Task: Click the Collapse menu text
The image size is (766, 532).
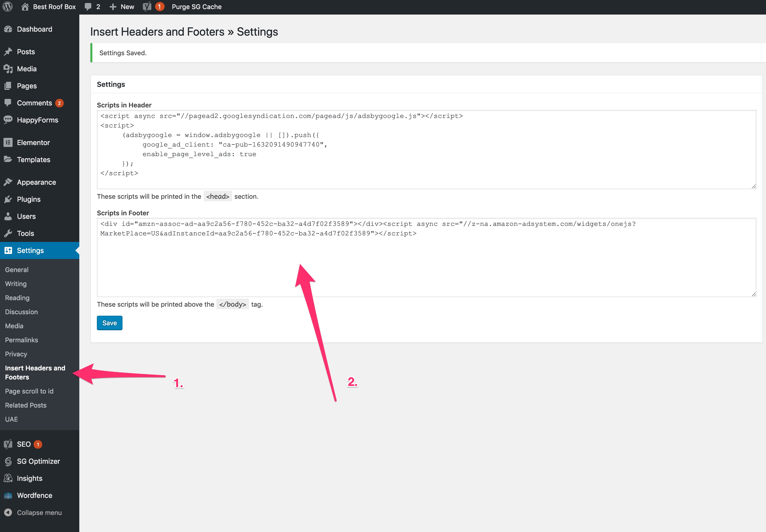Action: (x=39, y=512)
